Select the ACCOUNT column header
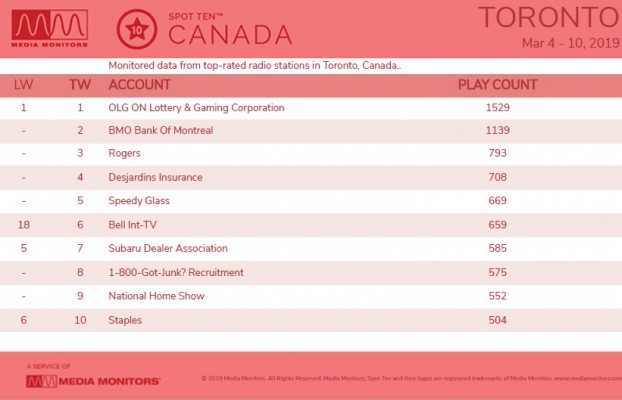622x400 pixels. (140, 85)
